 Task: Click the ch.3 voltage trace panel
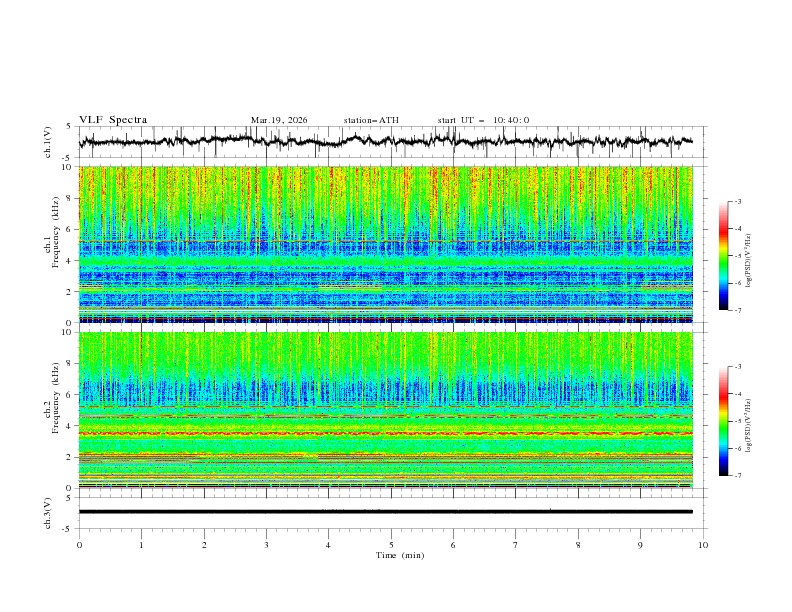coord(393,513)
